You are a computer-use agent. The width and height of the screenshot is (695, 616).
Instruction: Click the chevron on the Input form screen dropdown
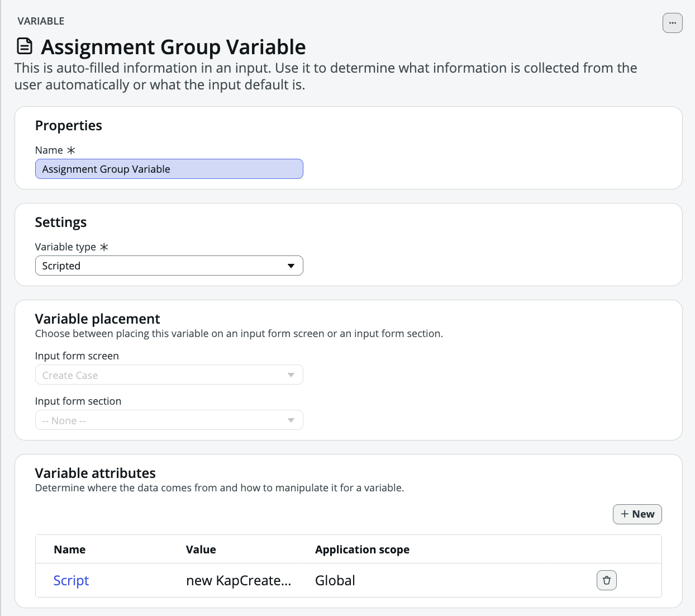coord(291,375)
